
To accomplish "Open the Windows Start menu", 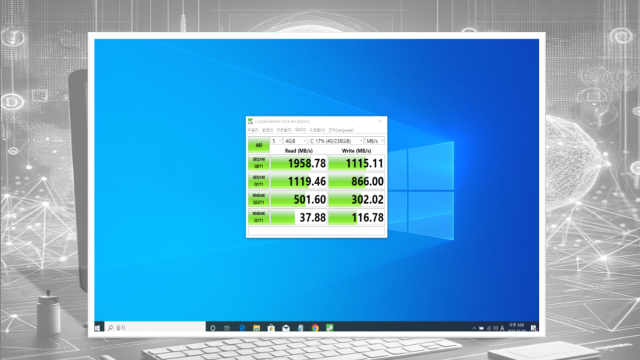I will click(x=98, y=328).
